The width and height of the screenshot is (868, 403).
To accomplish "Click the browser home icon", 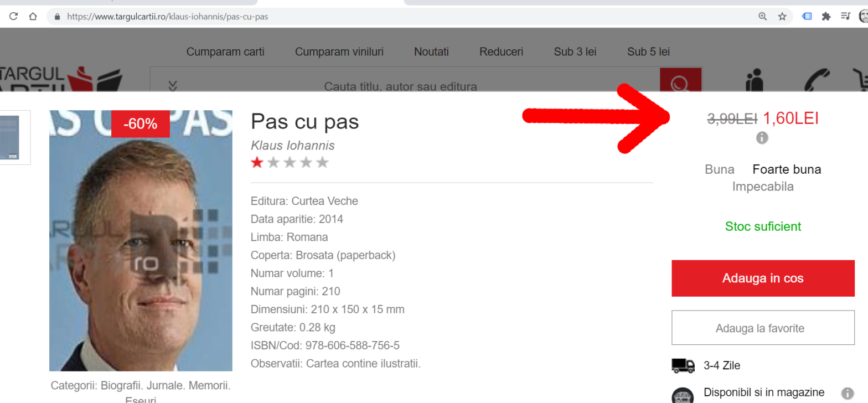I will [33, 17].
